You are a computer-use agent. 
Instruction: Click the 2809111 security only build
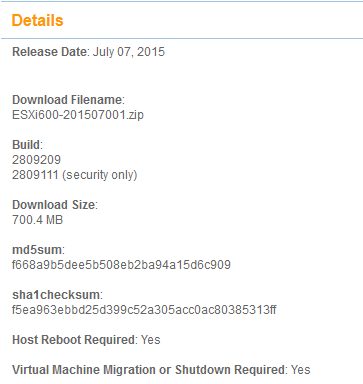pyautogui.click(x=75, y=175)
